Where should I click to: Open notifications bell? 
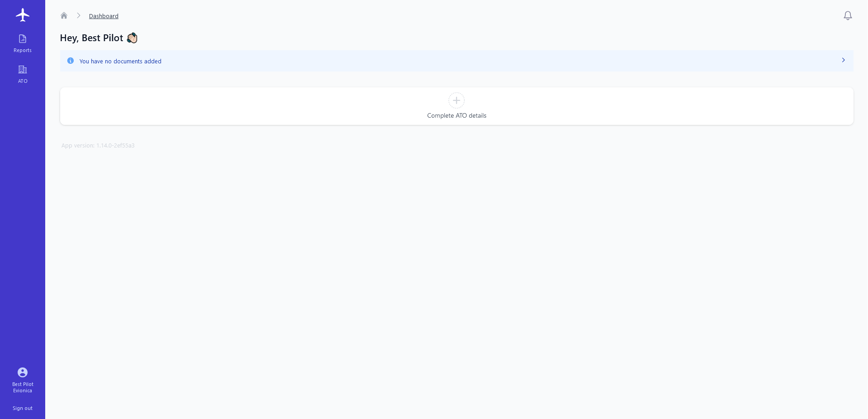(848, 16)
